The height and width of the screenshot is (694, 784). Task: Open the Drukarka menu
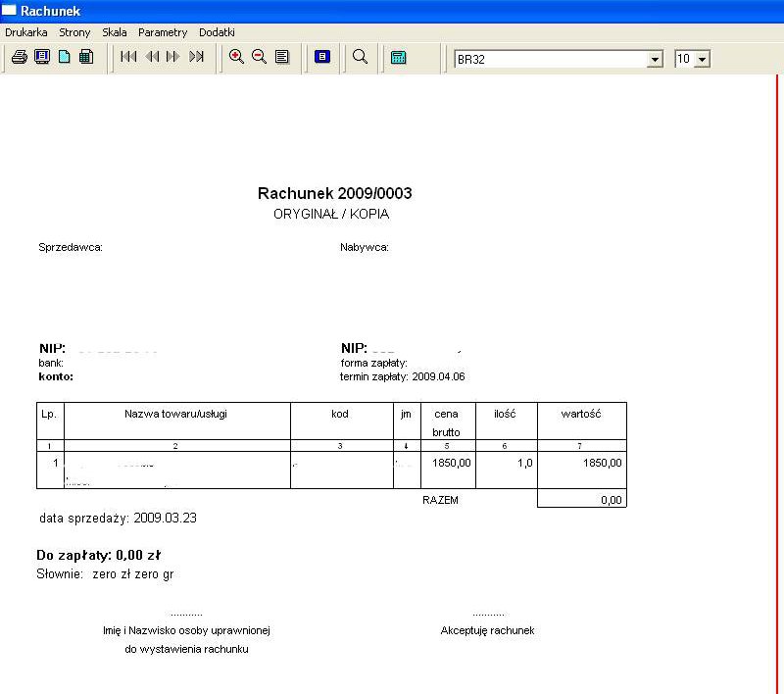pos(26,32)
